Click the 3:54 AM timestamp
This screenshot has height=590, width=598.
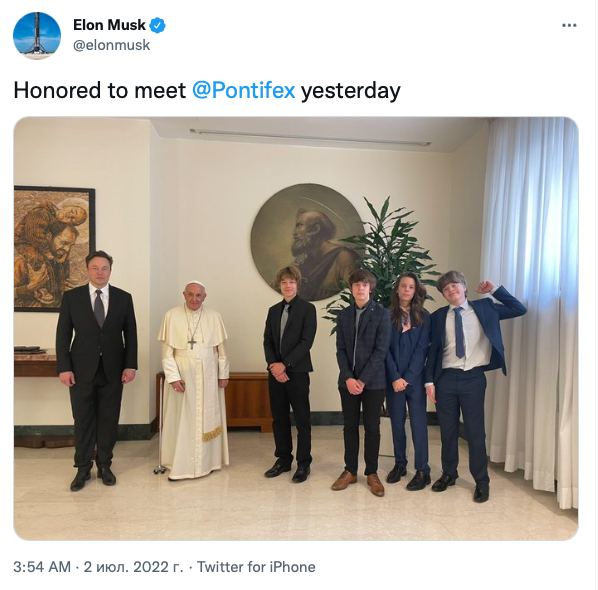tap(42, 567)
